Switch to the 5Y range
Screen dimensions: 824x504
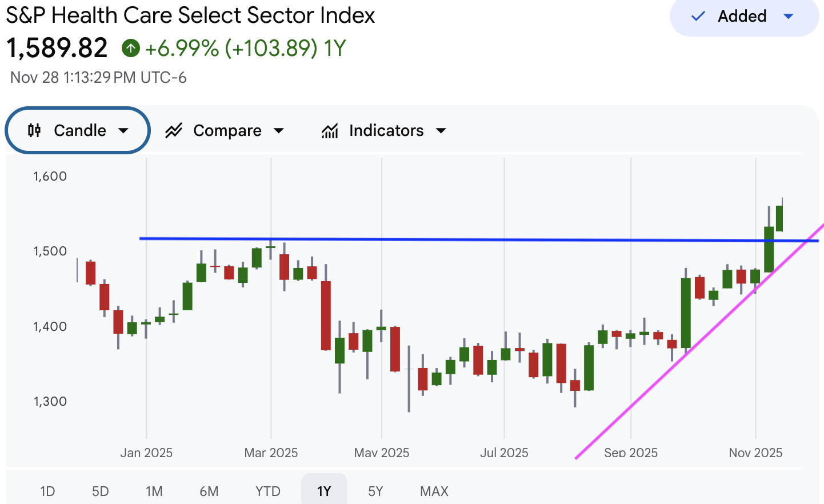tap(375, 491)
